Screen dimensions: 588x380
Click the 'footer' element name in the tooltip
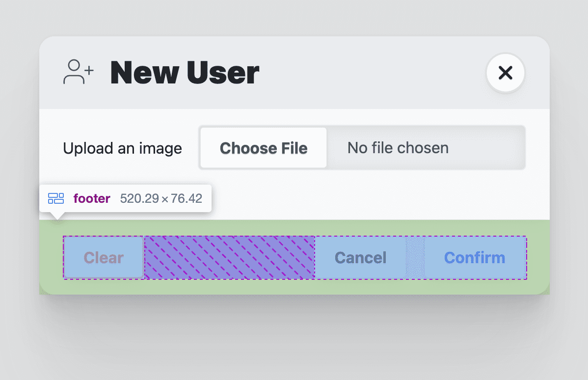pos(91,198)
